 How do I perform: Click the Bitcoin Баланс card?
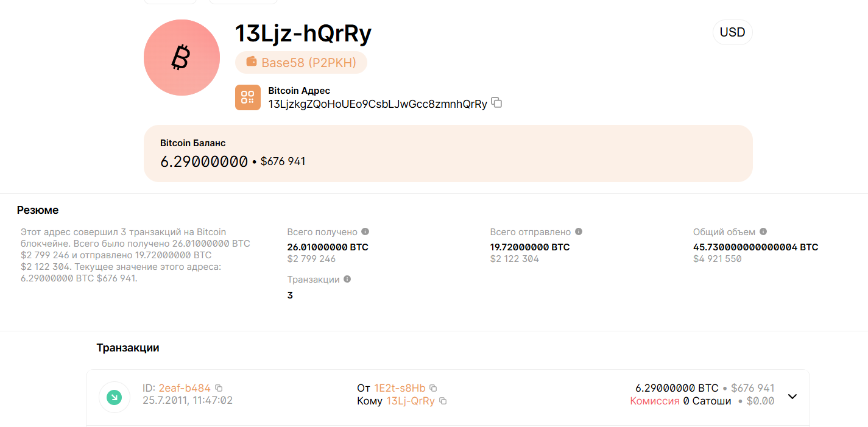click(448, 154)
